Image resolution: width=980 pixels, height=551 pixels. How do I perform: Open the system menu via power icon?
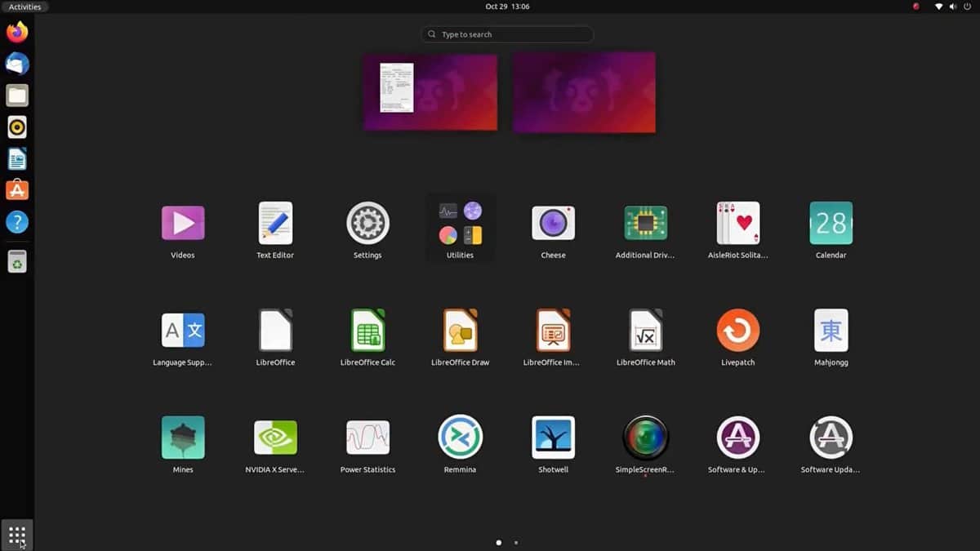click(x=967, y=7)
